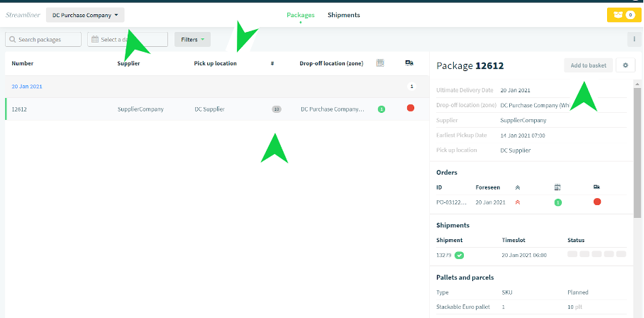This screenshot has height=318, width=644.
Task: Open the three-dot more options menu
Action: coord(634,40)
